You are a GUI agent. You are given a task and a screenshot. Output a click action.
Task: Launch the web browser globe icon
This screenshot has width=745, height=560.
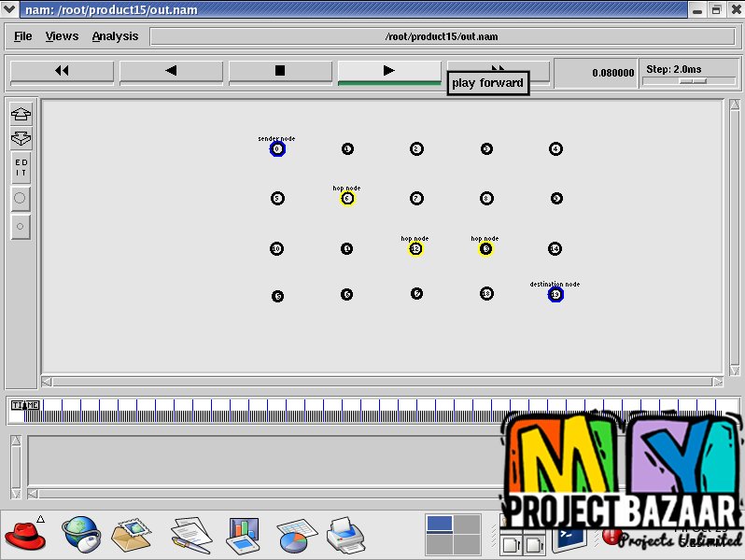point(81,535)
